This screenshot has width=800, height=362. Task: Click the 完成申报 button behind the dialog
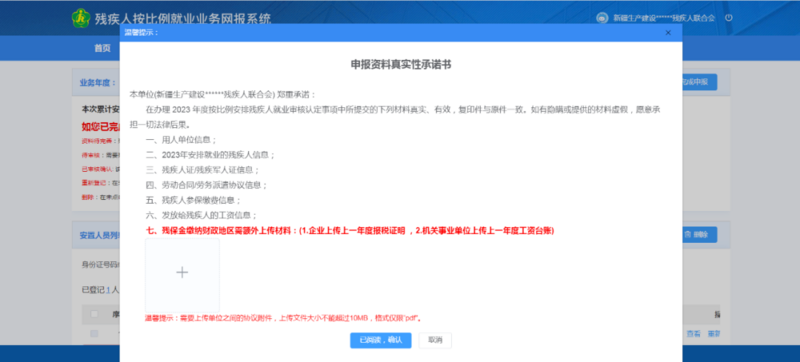[x=699, y=82]
